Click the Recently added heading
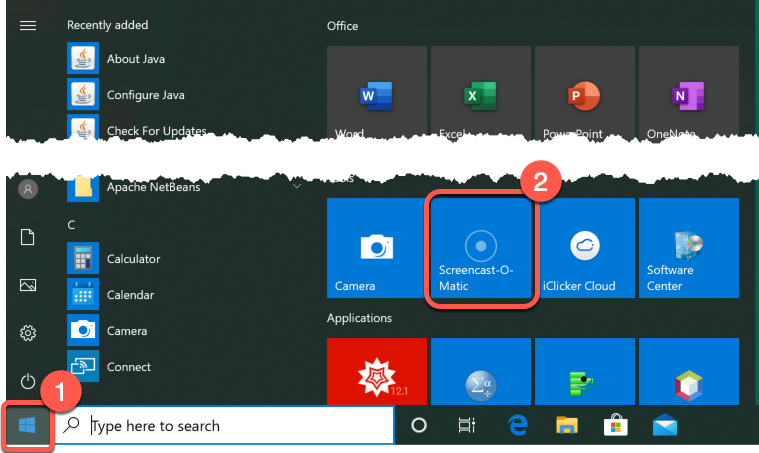Viewport: 759px width, 453px height. (107, 25)
